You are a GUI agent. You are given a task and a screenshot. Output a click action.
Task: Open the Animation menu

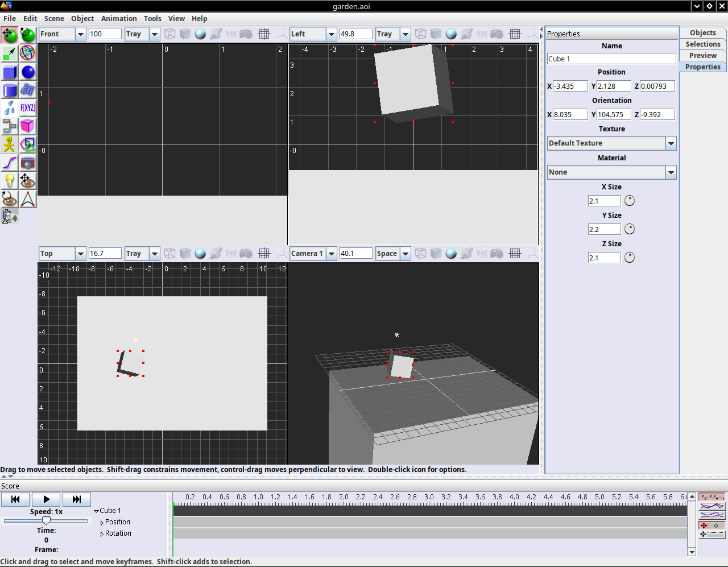(x=119, y=18)
